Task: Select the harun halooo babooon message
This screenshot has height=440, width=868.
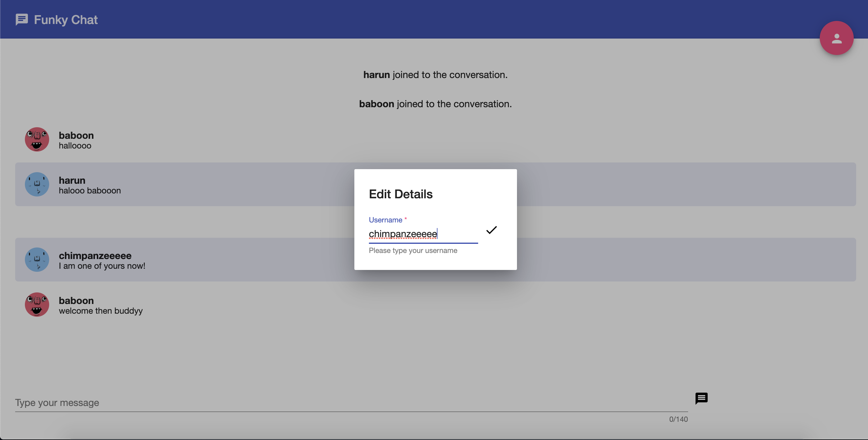Action: coord(90,190)
